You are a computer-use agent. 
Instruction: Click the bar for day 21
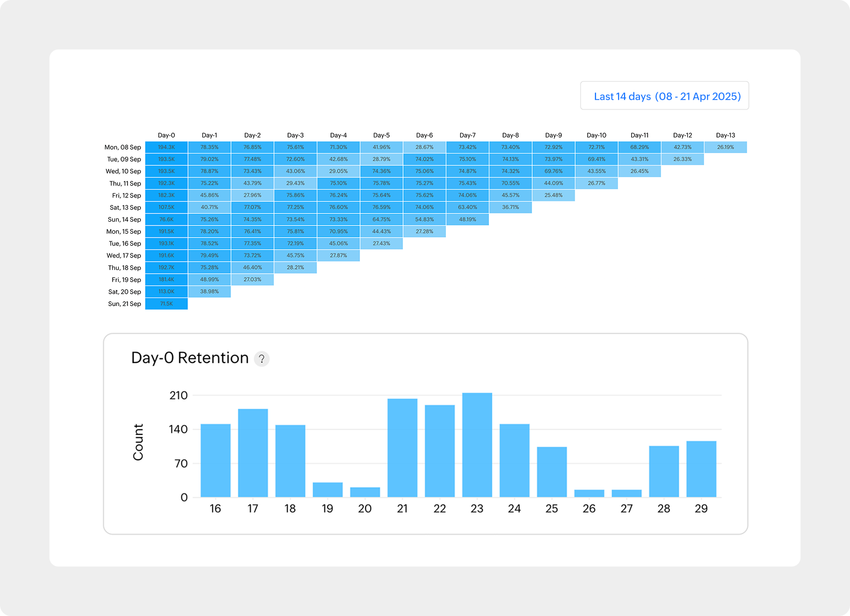402,448
